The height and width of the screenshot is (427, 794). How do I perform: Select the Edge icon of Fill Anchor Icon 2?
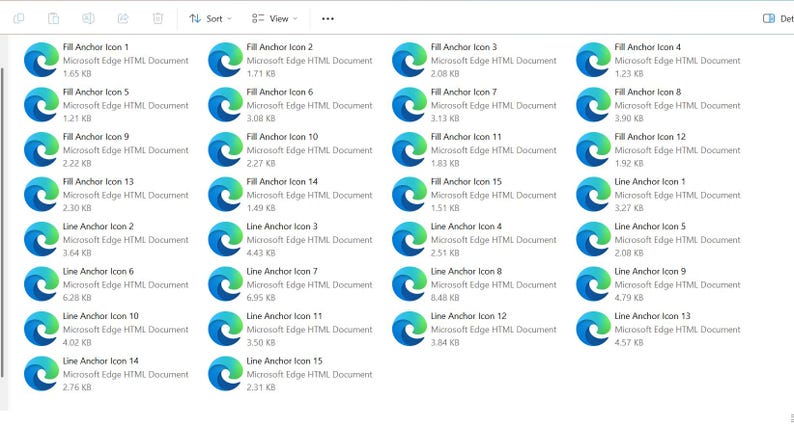225,60
